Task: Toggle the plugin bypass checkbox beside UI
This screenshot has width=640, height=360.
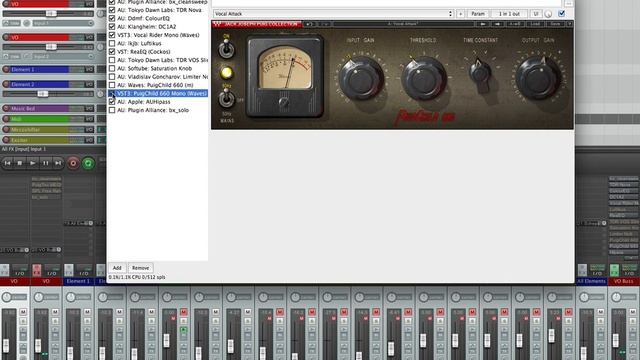Action: coord(562,13)
